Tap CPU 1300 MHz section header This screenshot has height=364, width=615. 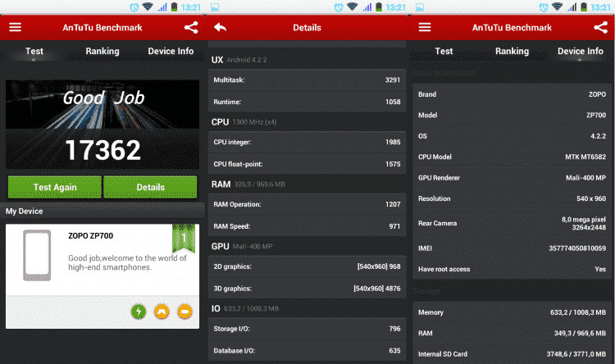click(244, 122)
